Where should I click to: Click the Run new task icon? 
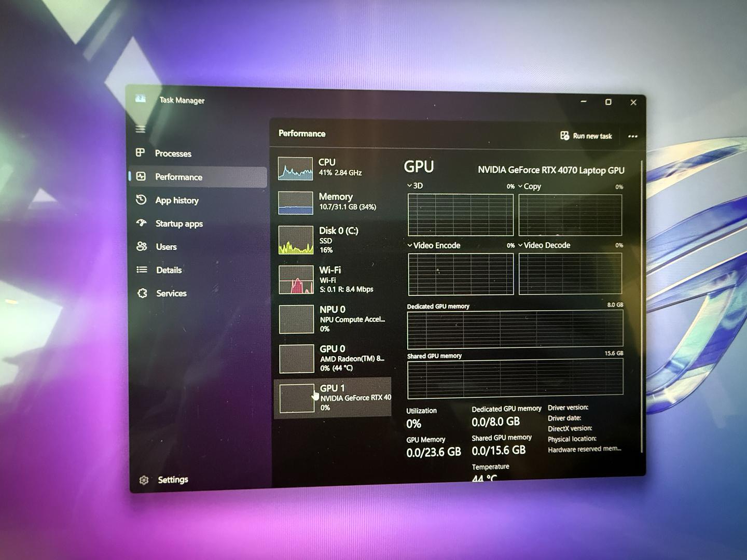point(564,135)
